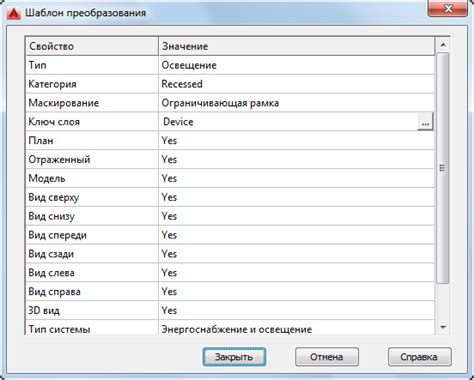
Task: Click the Device layer key field
Action: tap(288, 122)
